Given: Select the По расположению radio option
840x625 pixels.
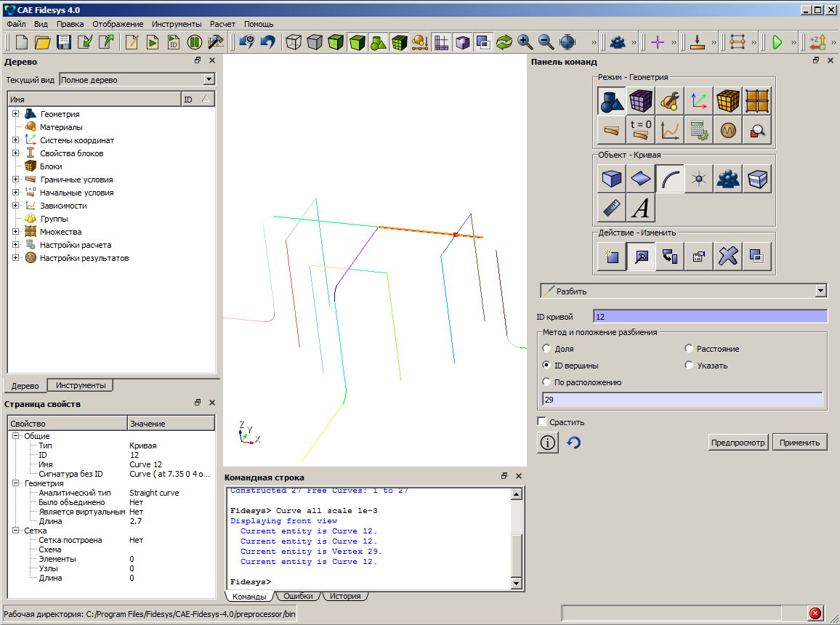Looking at the screenshot, I should [546, 382].
